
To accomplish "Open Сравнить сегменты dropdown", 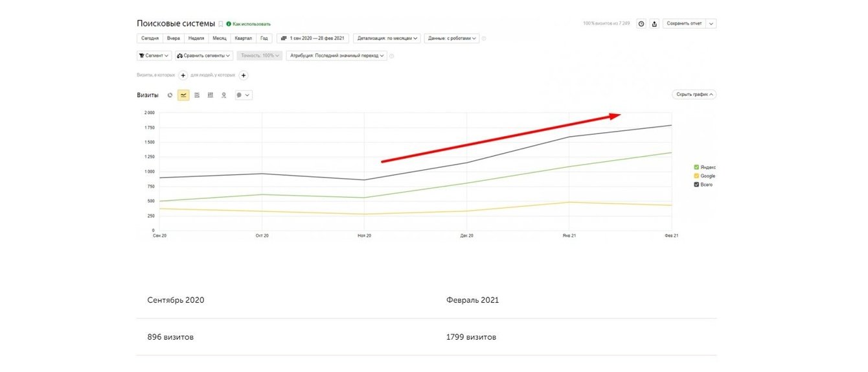I will tap(204, 56).
